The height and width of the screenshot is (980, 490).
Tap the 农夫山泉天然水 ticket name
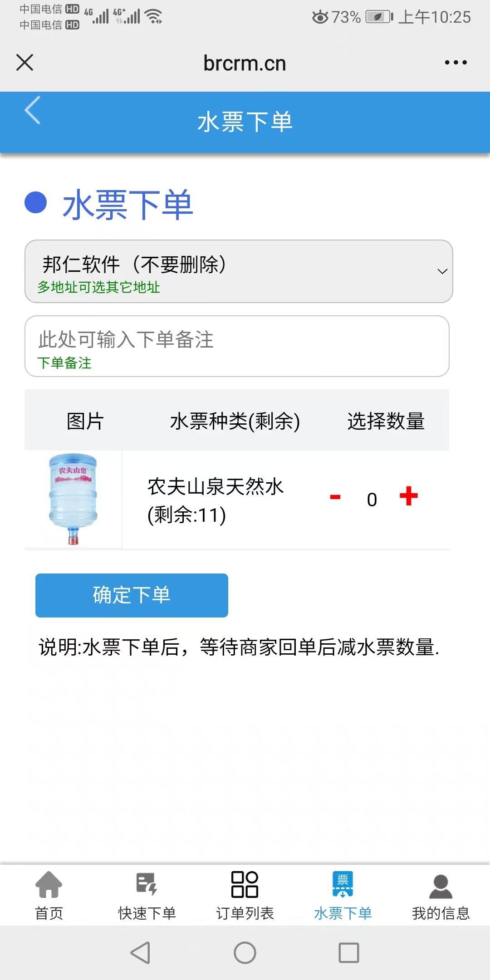[x=216, y=486]
